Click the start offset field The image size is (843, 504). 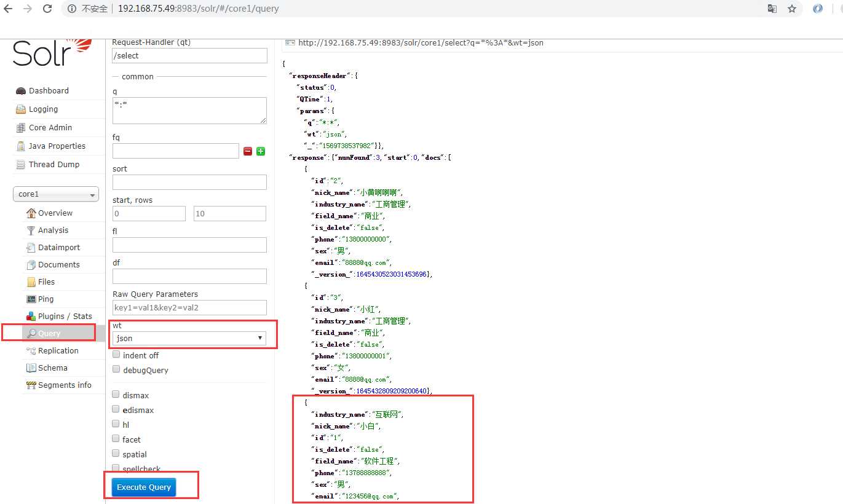click(149, 213)
